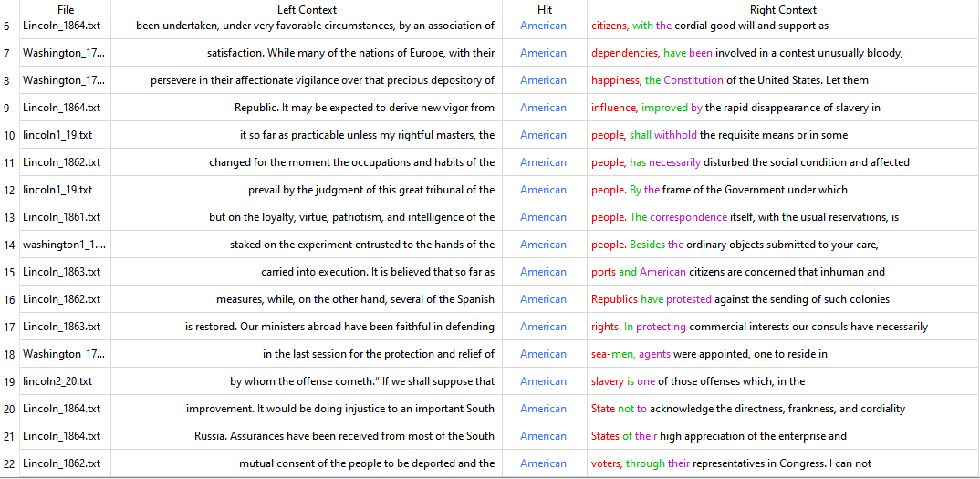Click row number 22
This screenshot has height=479, width=980.
pyautogui.click(x=9, y=463)
